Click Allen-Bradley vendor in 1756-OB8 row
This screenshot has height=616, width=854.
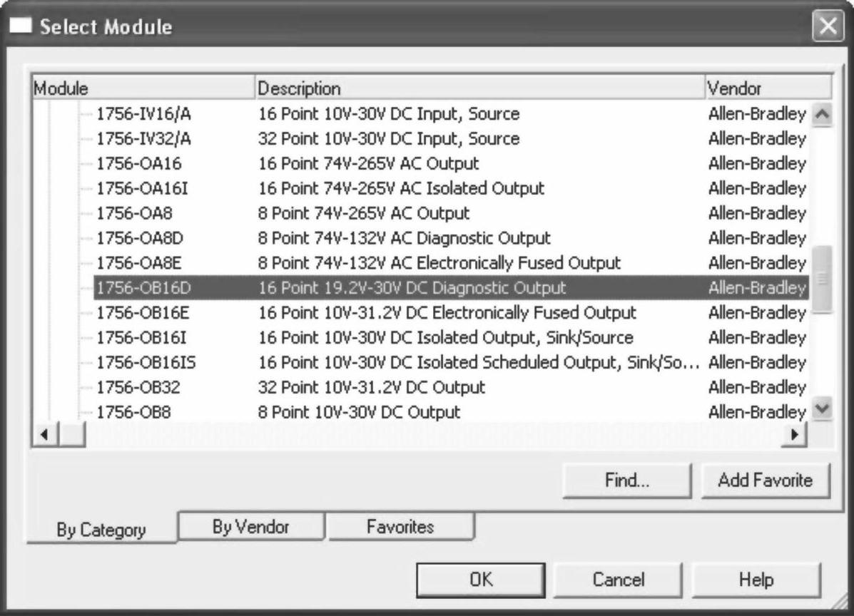757,412
